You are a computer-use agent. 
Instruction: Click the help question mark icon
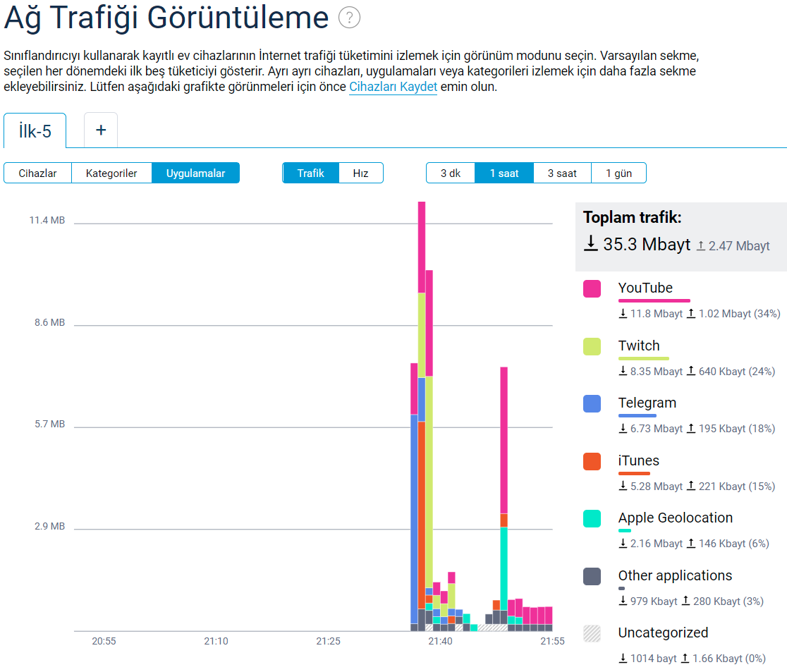tap(349, 18)
